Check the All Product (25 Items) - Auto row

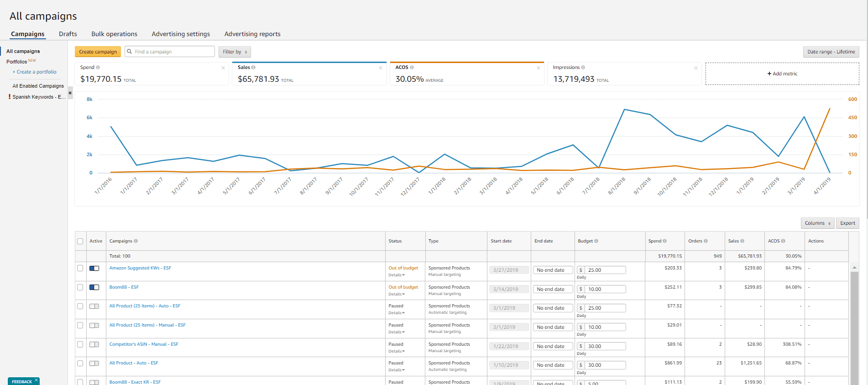tap(80, 306)
